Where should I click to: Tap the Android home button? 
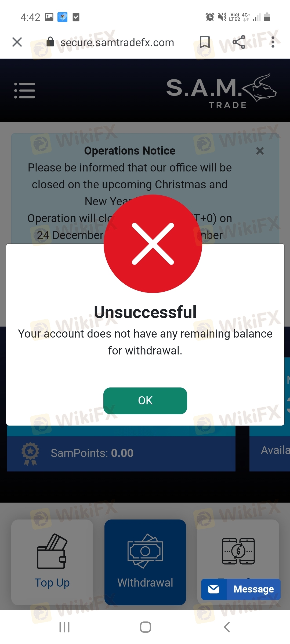146,627
